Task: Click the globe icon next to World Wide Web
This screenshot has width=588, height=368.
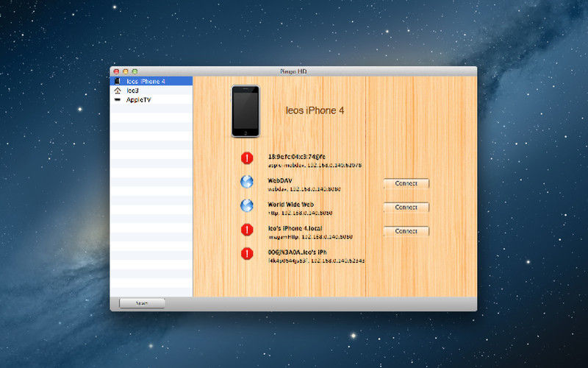Action: coord(247,206)
